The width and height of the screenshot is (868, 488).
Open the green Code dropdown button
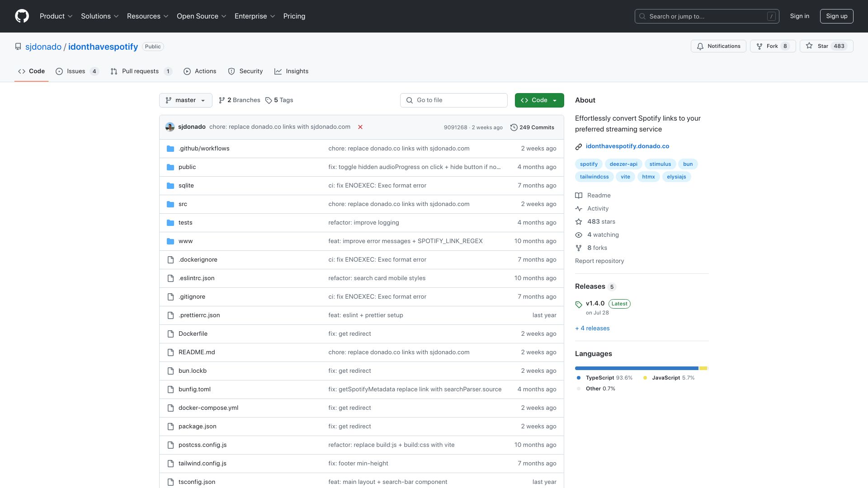coord(539,100)
